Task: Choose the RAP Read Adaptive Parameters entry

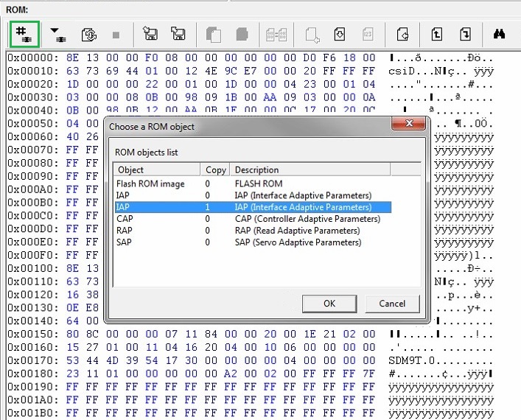Action: click(x=150, y=231)
